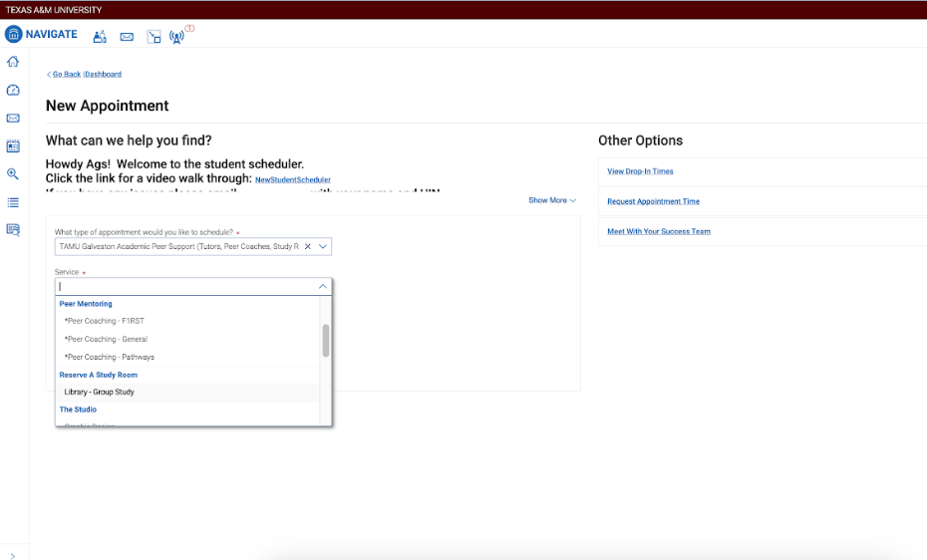Click the Service list scrollbar thumb
This screenshot has height=560, width=927.
(326, 341)
